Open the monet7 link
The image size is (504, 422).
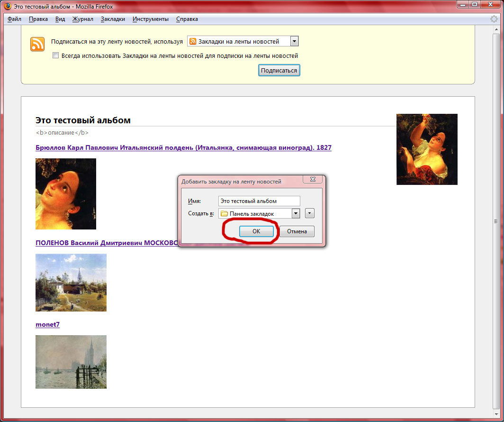click(x=47, y=324)
